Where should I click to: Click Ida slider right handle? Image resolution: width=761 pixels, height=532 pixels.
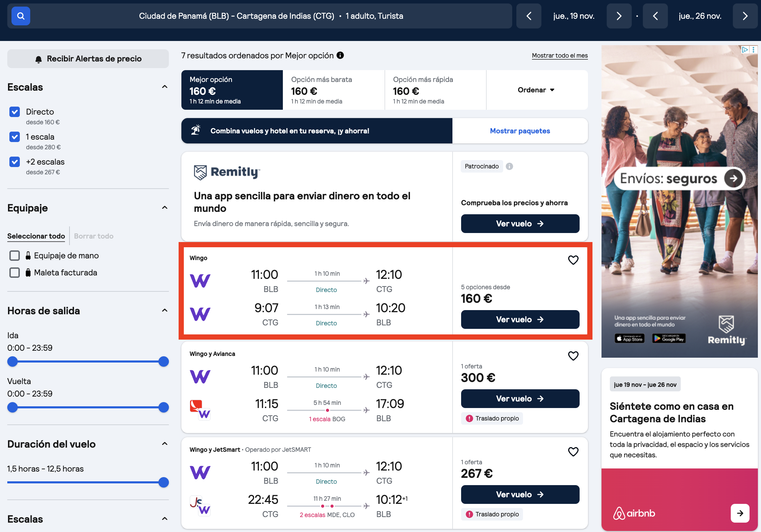(x=164, y=361)
